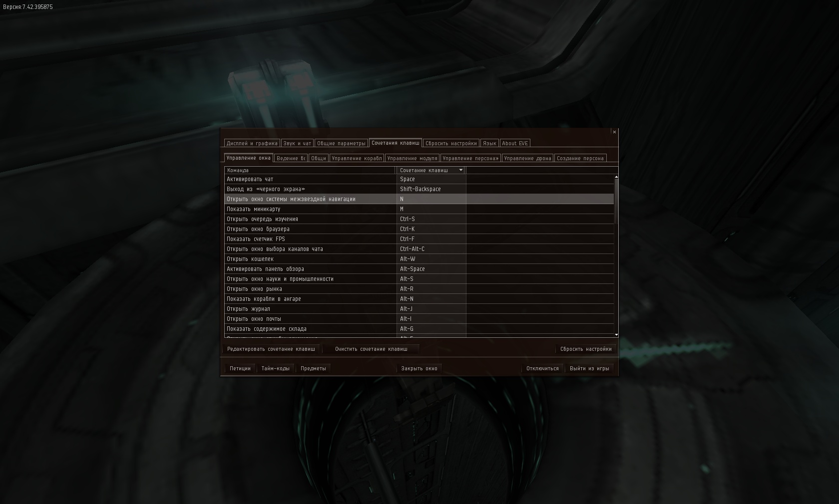Image resolution: width=839 pixels, height=504 pixels.
Task: Switch to the Дисплей и графика tab
Action: coord(252,143)
